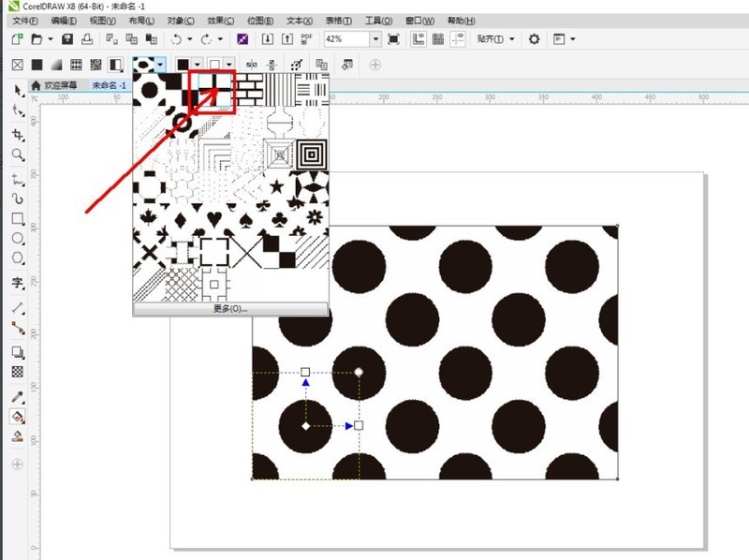
Task: Click the Color Eyedropper tool
Action: (x=18, y=397)
